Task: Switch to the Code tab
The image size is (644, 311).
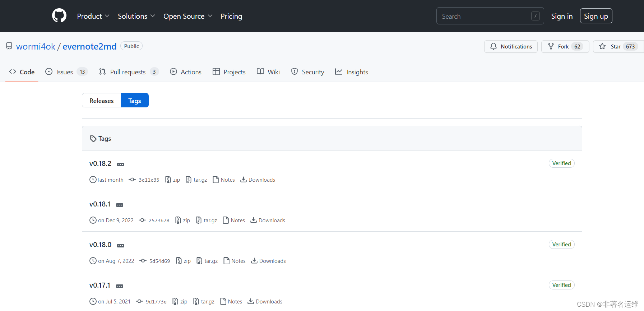Action: tap(22, 72)
